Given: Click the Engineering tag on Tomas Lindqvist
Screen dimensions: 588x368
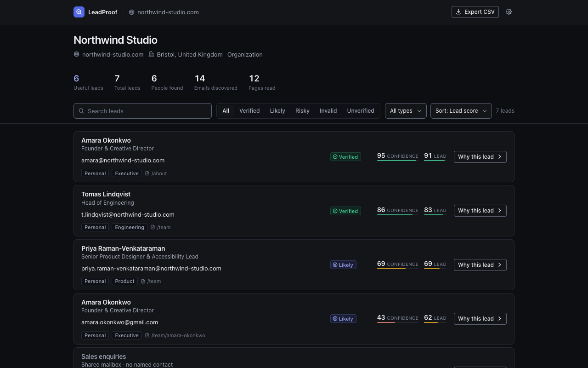Looking at the screenshot, I should click(130, 227).
